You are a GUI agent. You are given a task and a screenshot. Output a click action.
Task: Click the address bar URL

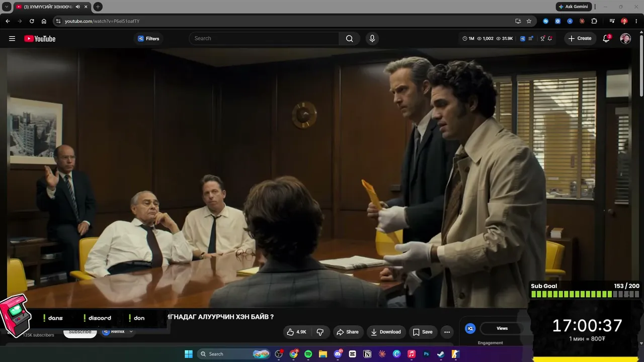102,21
